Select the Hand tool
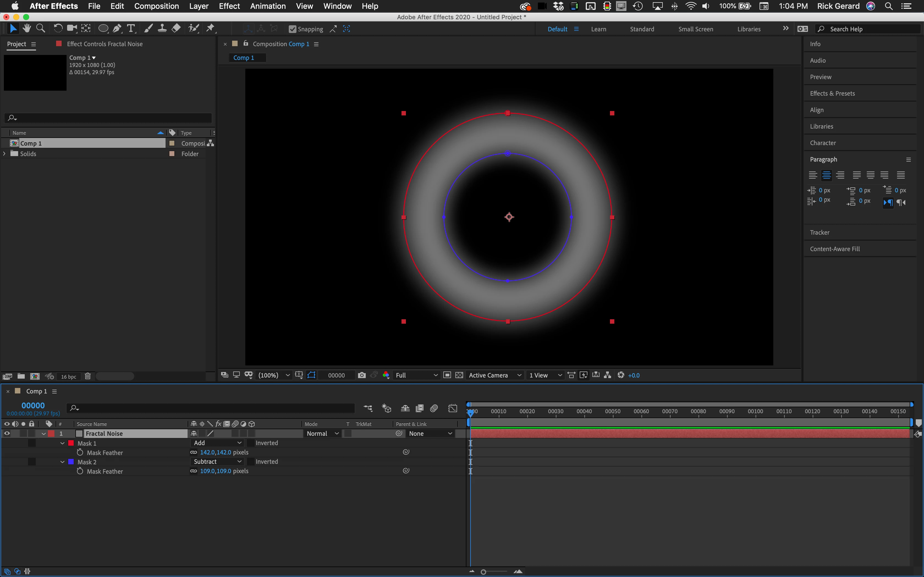 [x=27, y=29]
